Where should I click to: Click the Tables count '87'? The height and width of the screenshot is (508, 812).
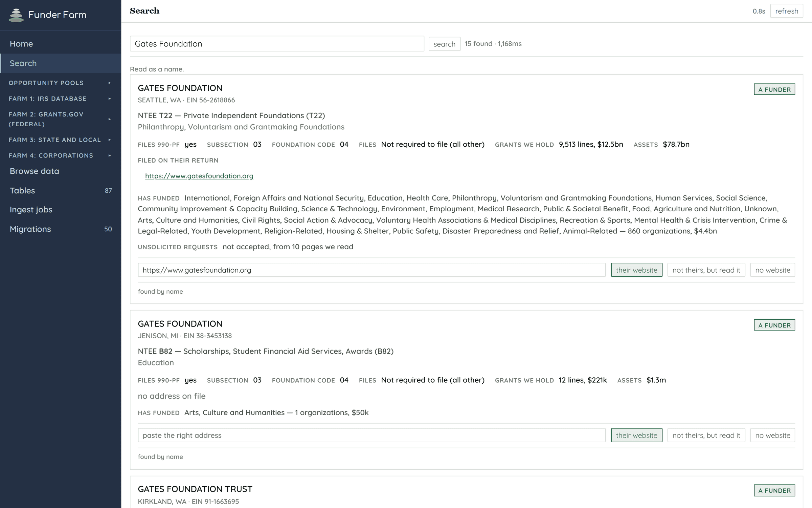pos(108,191)
